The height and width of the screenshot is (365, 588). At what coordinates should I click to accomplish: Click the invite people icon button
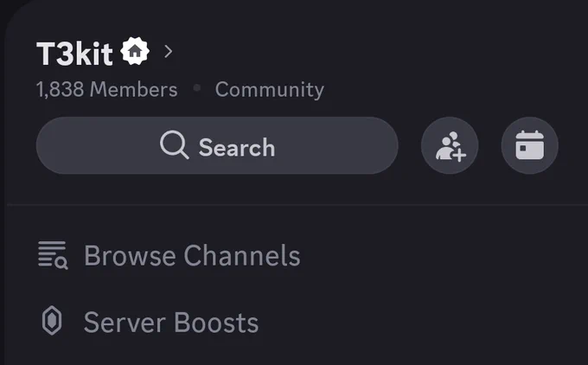[450, 145]
